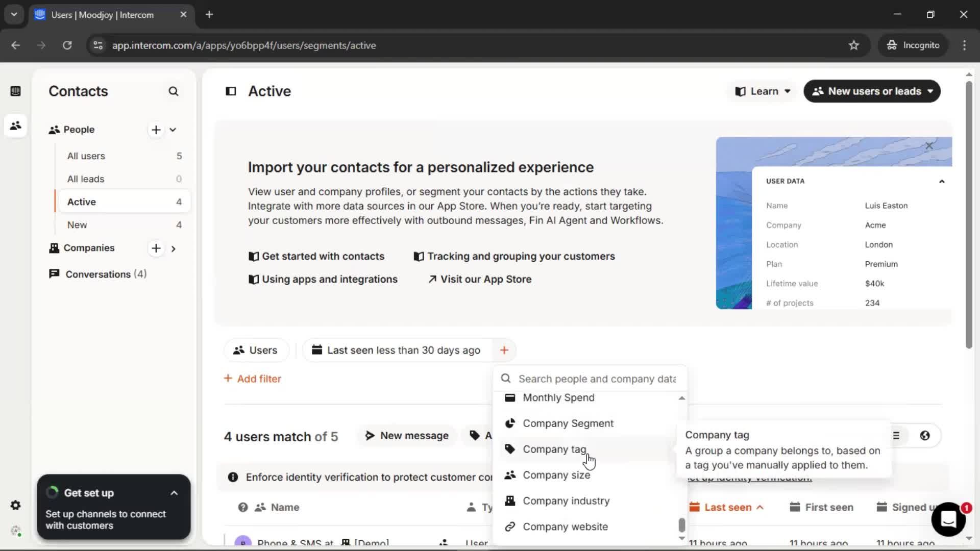Bookmark this page with star icon

tap(854, 45)
